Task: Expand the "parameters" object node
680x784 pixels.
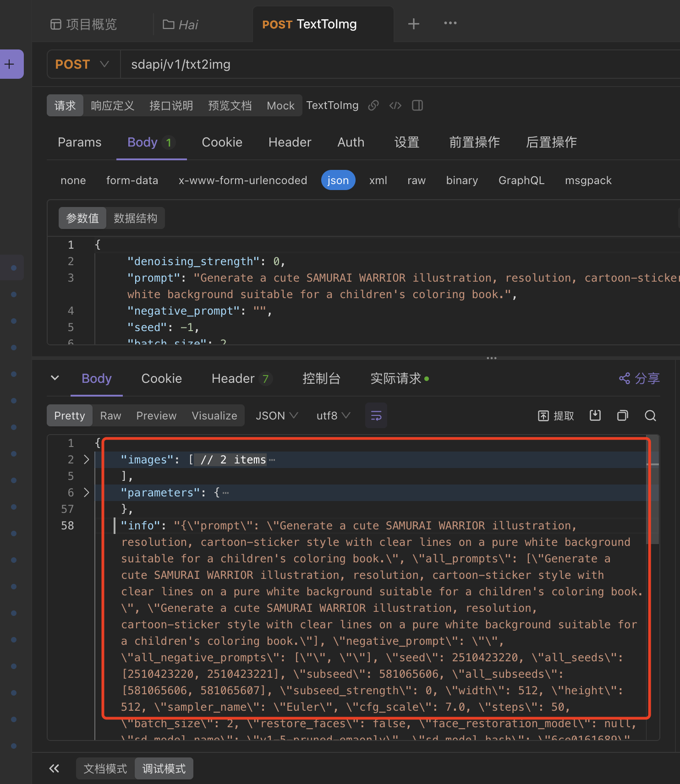Action: click(86, 492)
